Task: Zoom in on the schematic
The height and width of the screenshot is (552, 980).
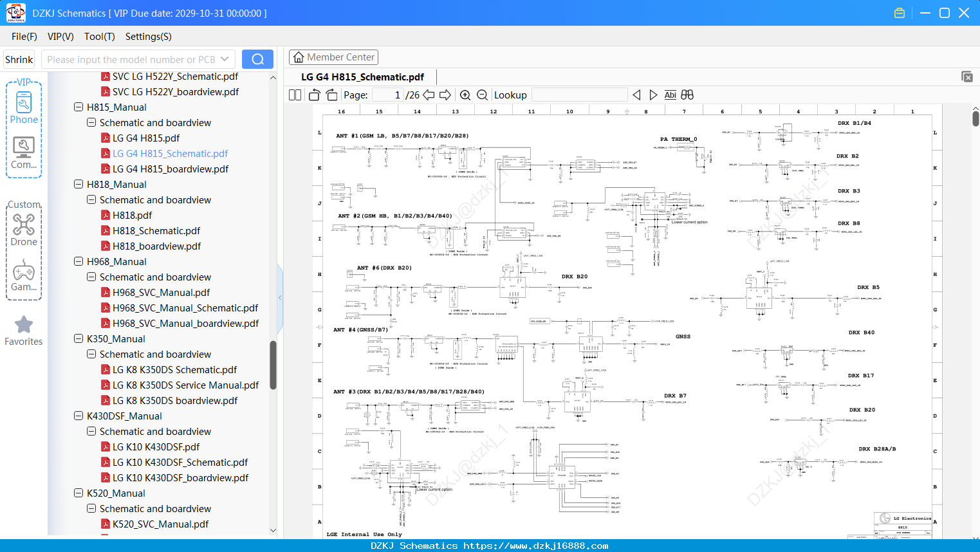Action: tap(465, 95)
